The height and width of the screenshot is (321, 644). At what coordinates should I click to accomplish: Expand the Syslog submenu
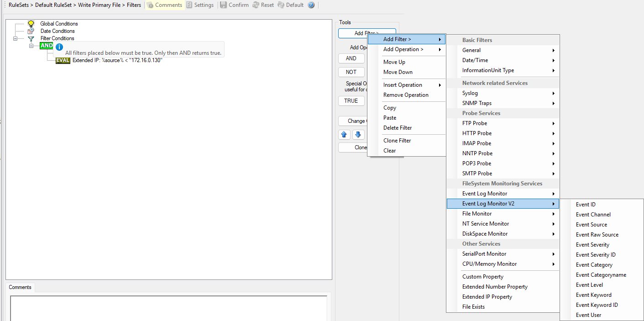tap(503, 93)
